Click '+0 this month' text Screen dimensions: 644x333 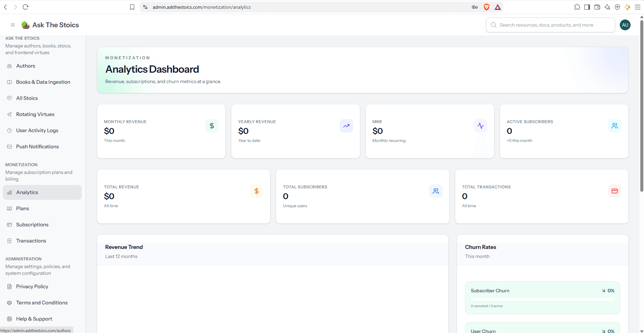(520, 141)
